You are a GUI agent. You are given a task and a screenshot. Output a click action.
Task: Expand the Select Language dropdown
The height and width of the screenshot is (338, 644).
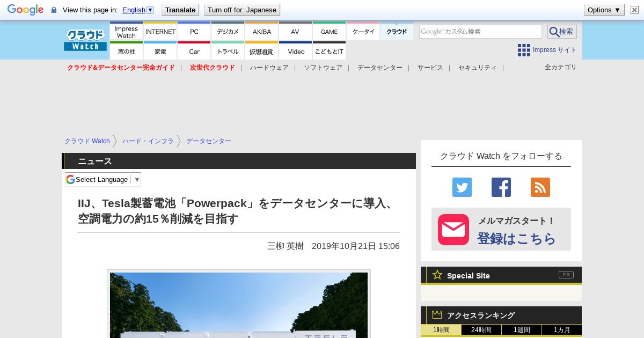click(103, 179)
